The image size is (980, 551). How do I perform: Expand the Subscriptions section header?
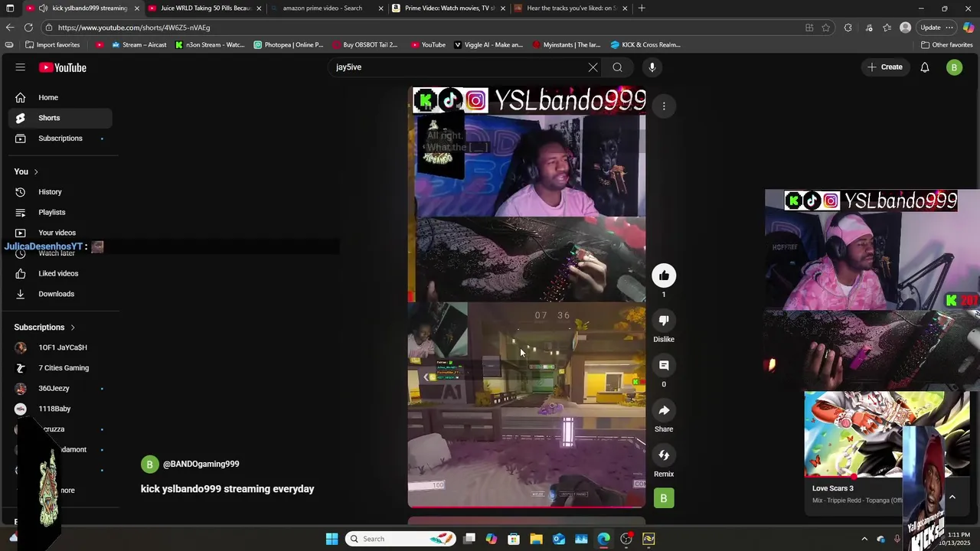click(x=44, y=328)
